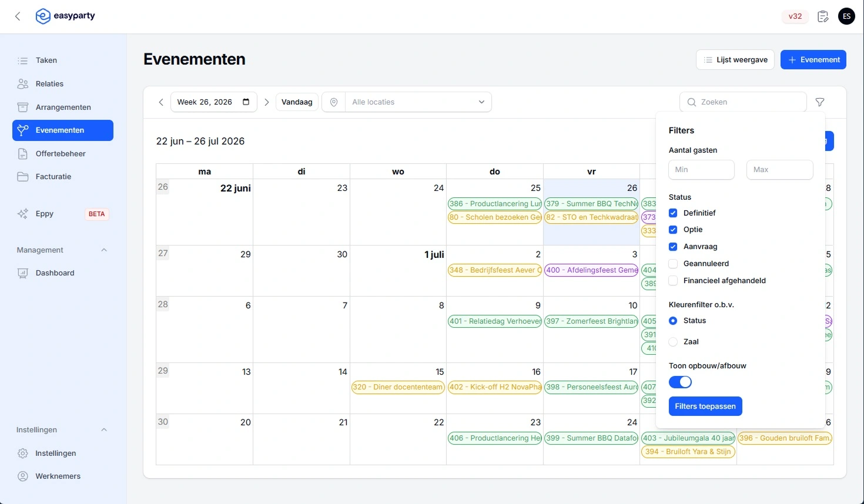Click Filters toepassen button
Screen dimensions: 864x504
(x=705, y=406)
